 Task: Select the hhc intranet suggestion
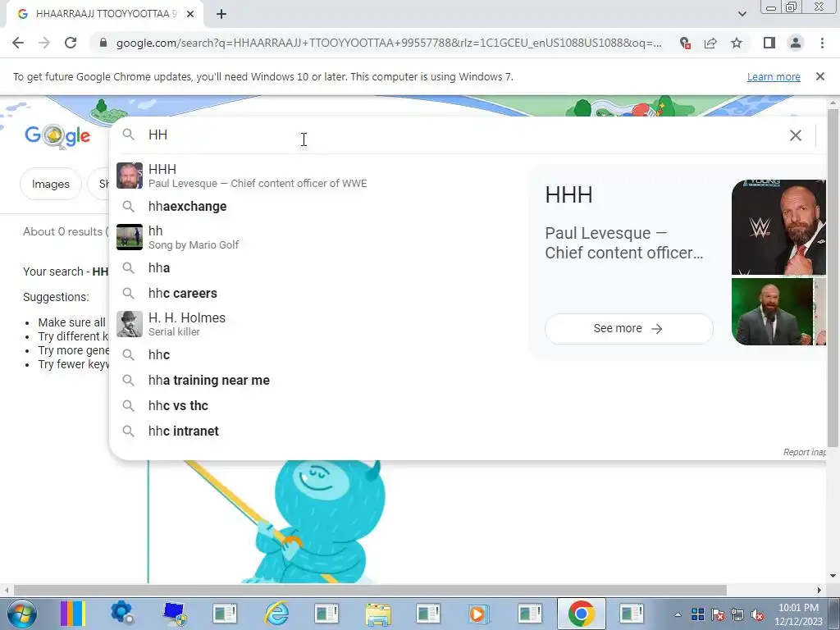(x=316, y=431)
